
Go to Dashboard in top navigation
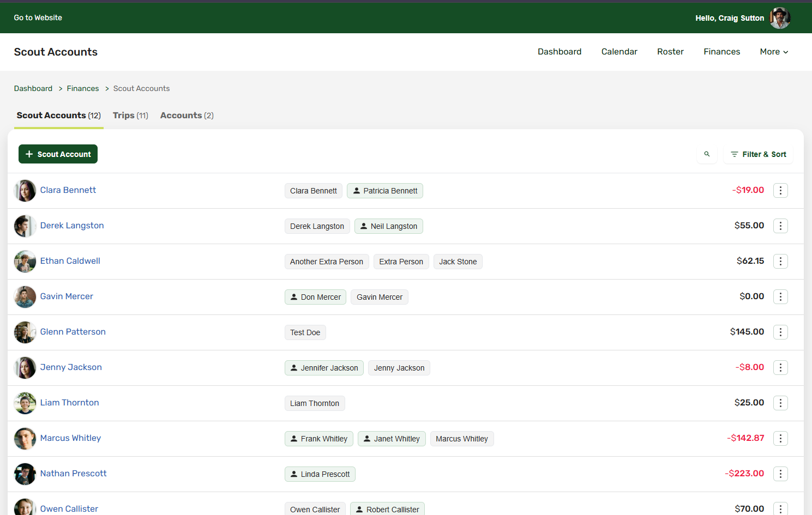click(x=560, y=52)
